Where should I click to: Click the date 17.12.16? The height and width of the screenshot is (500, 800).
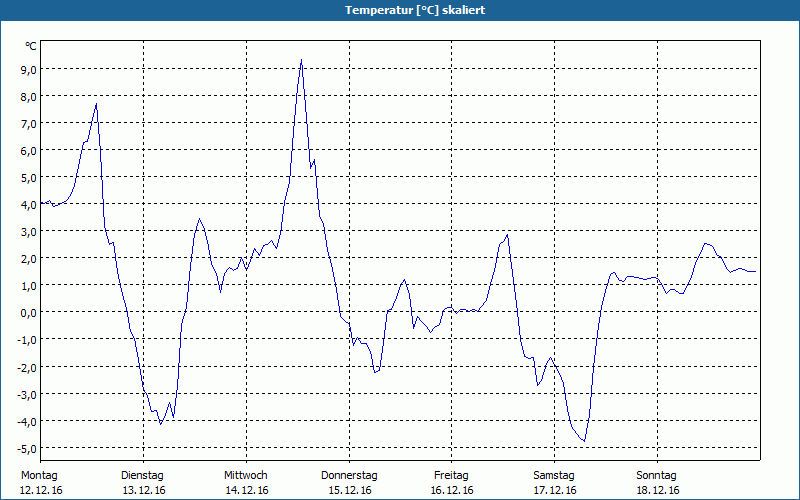coord(555,490)
